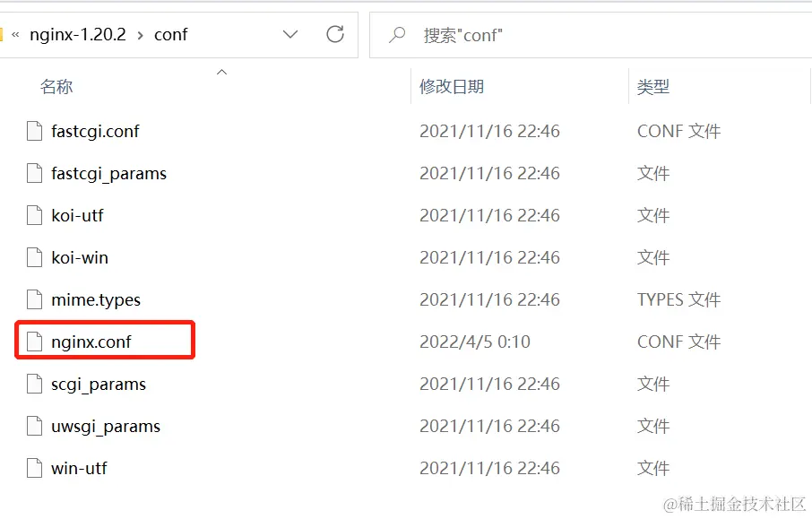Open the address bar history dropdown
Viewport: 812px width, 519px height.
tap(290, 35)
